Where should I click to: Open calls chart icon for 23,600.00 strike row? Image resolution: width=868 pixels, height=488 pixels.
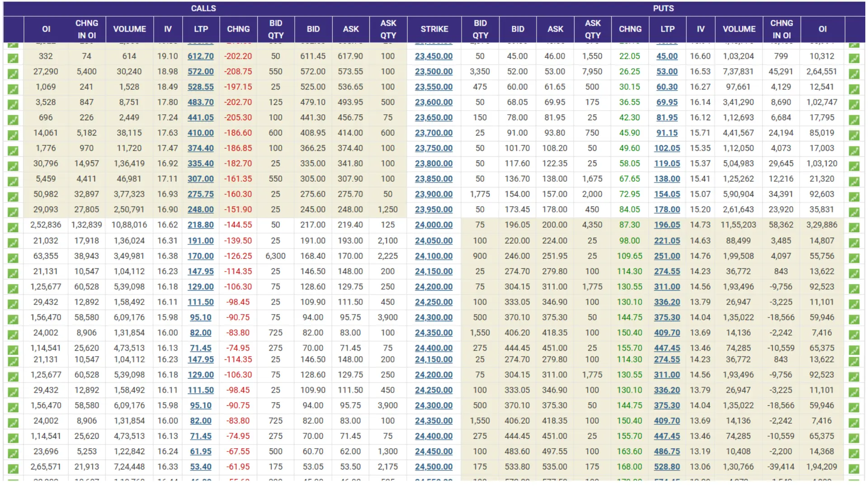point(13,104)
